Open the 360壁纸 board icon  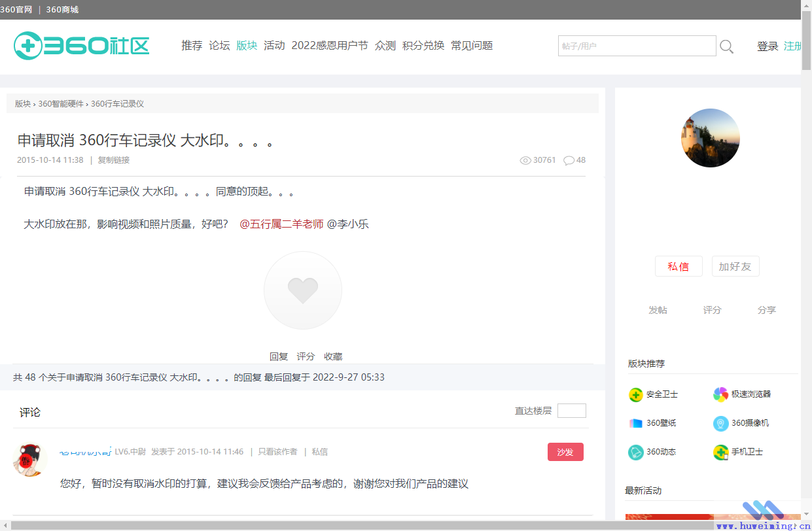coord(635,423)
